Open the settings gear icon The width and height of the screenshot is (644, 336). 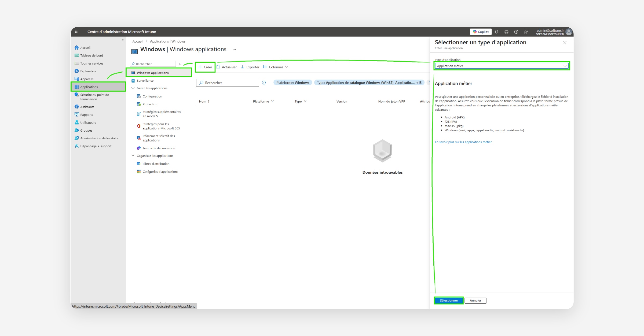click(506, 32)
